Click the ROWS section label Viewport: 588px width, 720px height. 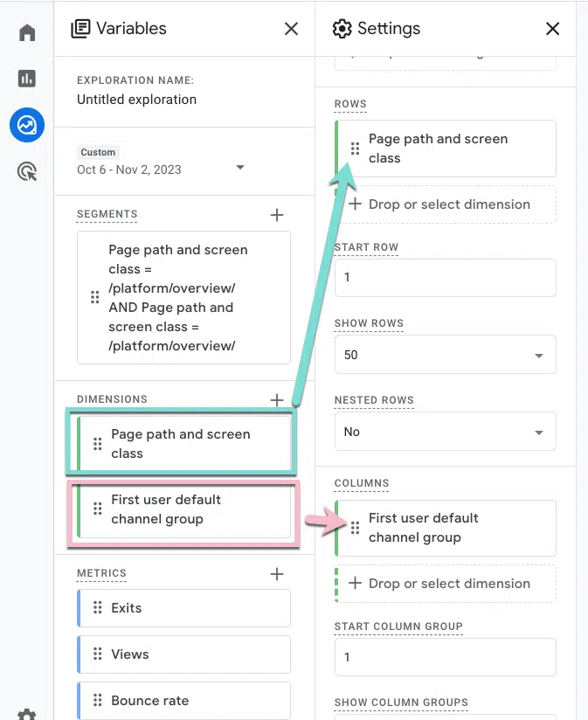(350, 104)
